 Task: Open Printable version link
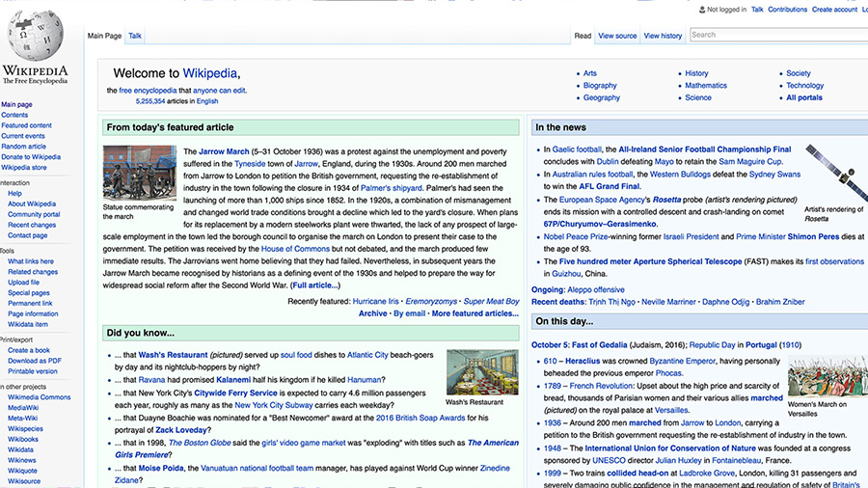pyautogui.click(x=32, y=371)
